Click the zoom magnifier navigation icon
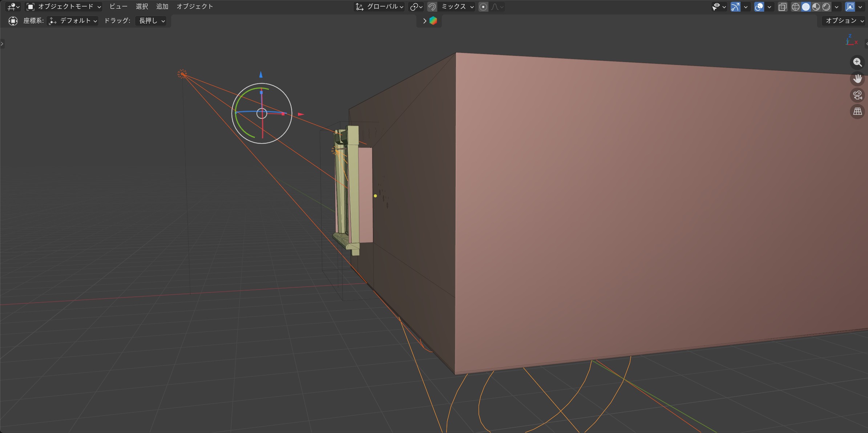 click(857, 62)
